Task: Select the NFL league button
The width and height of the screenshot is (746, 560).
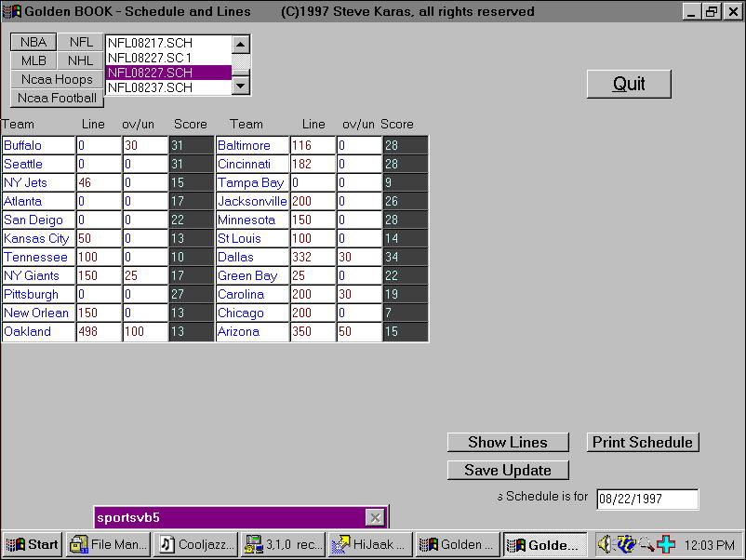Action: (x=80, y=42)
